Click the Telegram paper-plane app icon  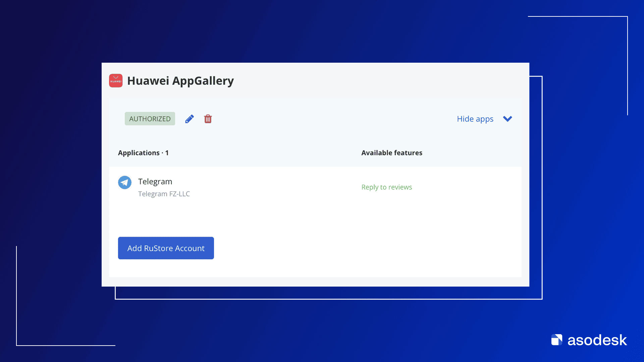(x=125, y=182)
